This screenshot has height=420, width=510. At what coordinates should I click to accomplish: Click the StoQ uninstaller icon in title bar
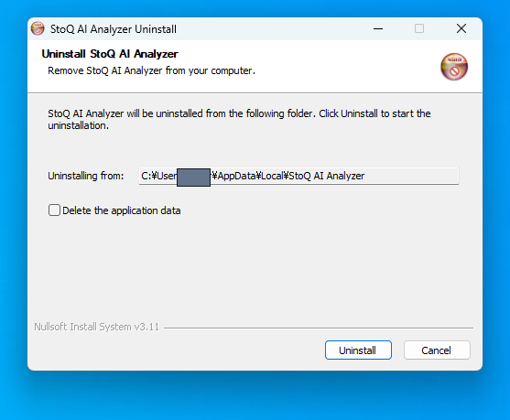pos(38,28)
